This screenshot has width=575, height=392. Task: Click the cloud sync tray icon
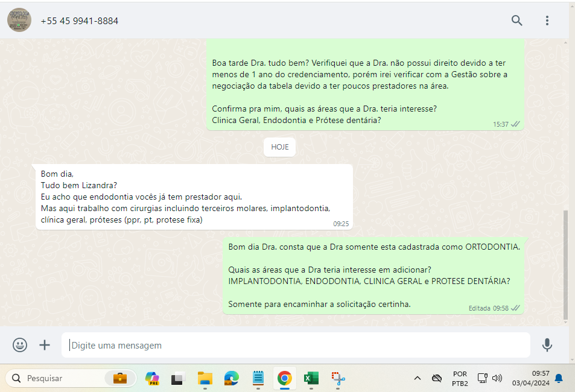[436, 378]
